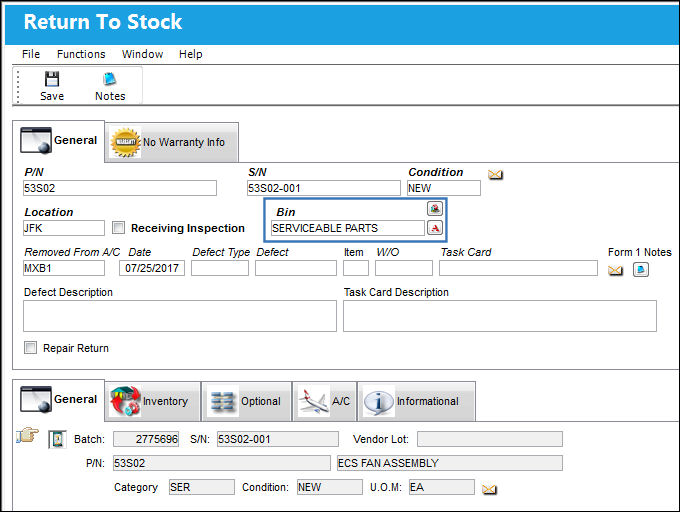The width and height of the screenshot is (680, 512).
Task: Click into the Defect Description text box
Action: [x=180, y=316]
